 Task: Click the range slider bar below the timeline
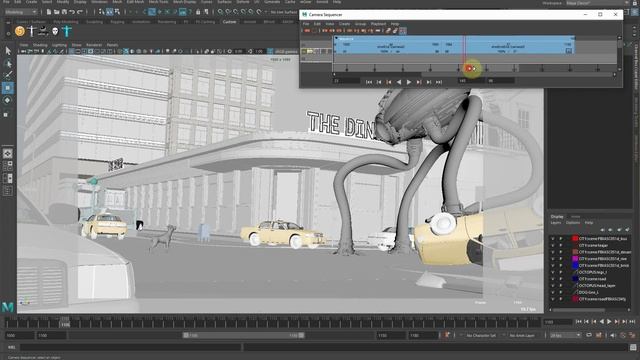243,336
